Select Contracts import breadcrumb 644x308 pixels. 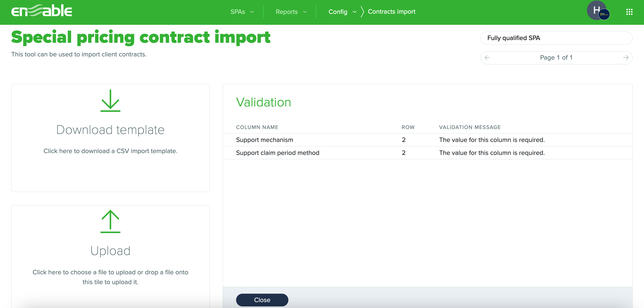point(391,12)
